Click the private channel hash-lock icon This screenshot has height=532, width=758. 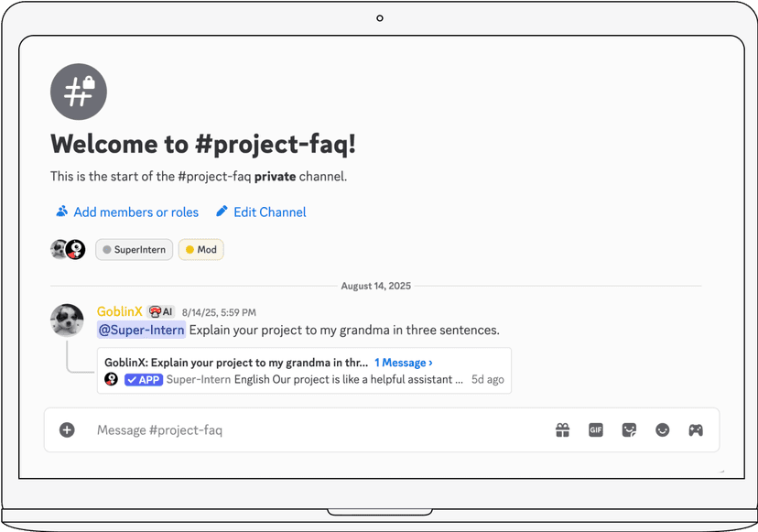click(79, 92)
